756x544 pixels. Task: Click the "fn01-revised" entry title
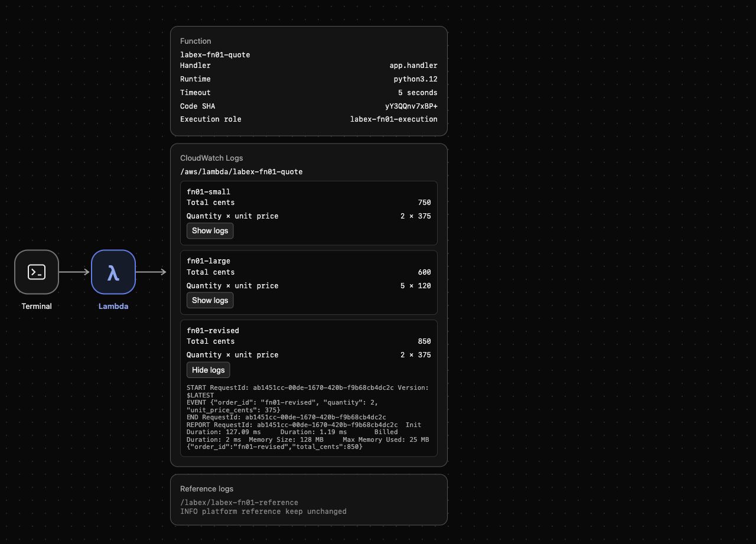point(213,331)
